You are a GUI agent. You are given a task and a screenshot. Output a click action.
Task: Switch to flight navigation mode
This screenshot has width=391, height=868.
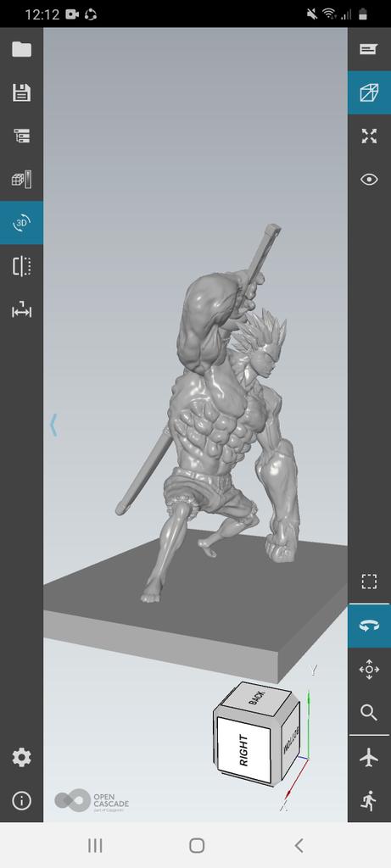(369, 757)
